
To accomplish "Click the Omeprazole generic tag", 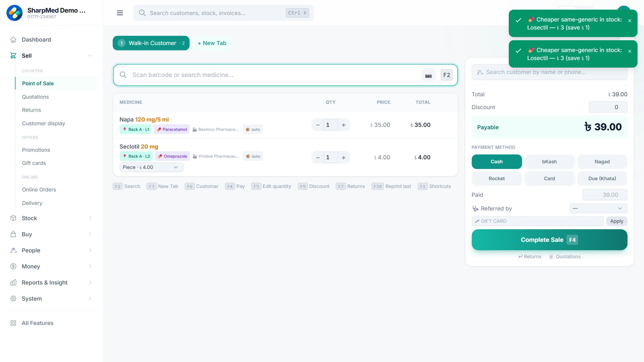I will pyautogui.click(x=172, y=156).
